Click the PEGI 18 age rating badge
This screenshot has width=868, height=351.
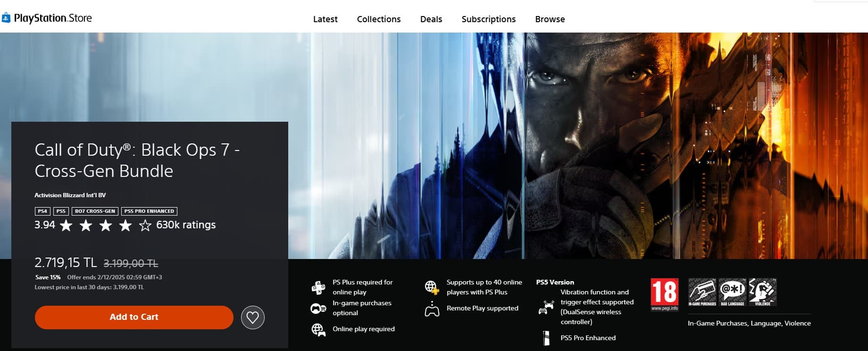pyautogui.click(x=664, y=295)
